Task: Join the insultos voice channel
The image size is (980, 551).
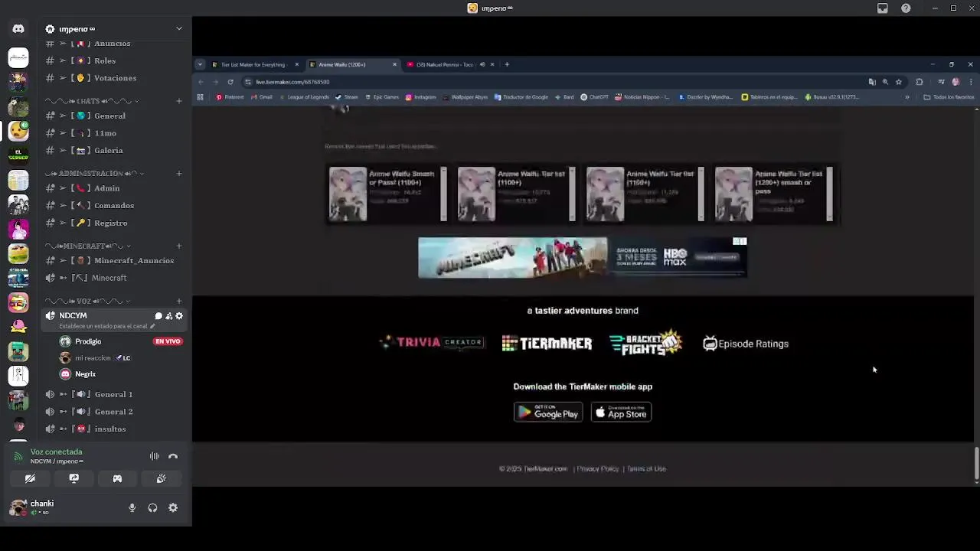Action: point(115,429)
